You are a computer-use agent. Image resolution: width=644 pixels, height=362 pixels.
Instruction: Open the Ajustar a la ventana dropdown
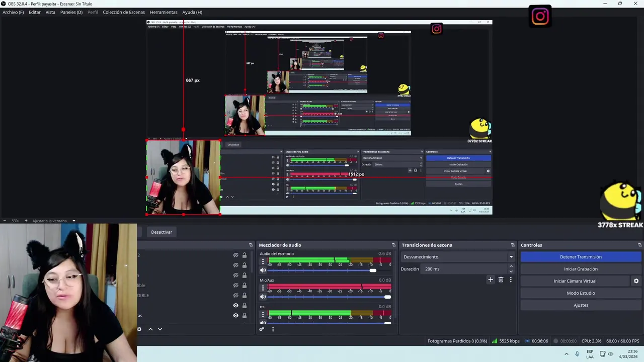click(54, 221)
